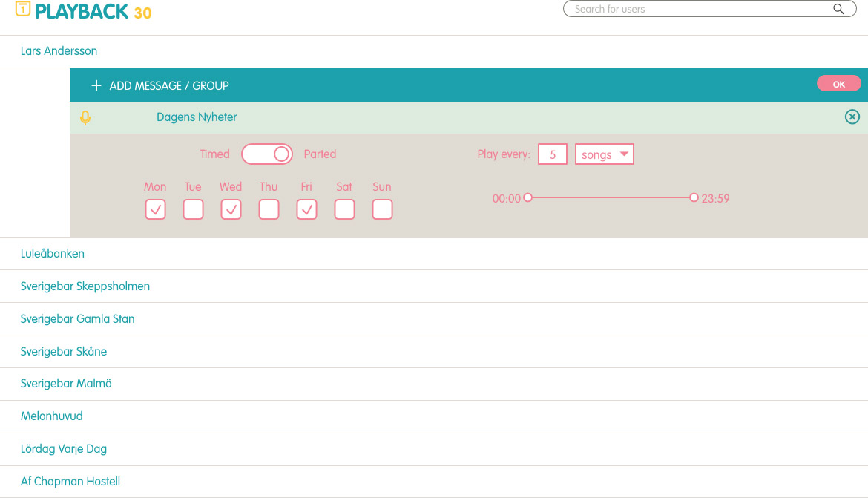Expand the Melonhuvud row
Screen dimensions: 868x498
pos(434,416)
